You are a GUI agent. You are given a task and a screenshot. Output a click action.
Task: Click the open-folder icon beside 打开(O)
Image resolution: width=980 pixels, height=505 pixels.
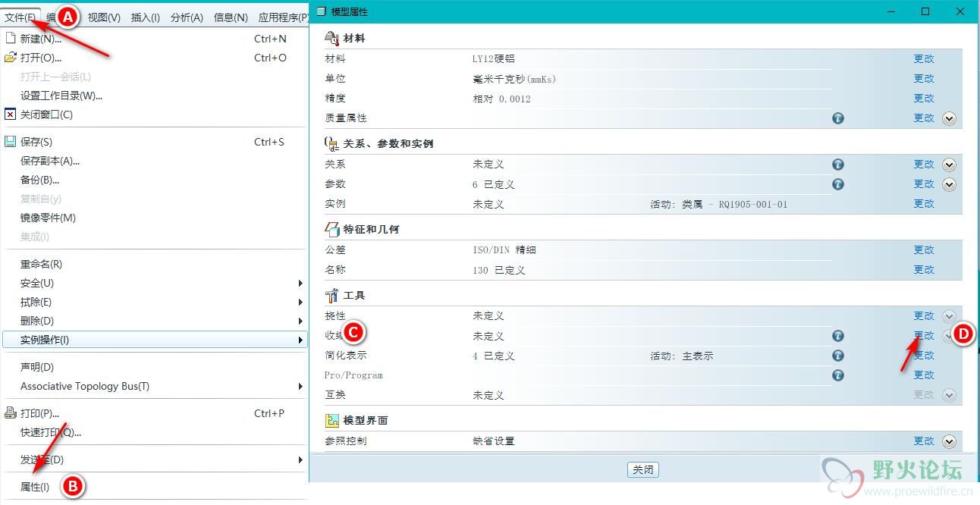click(11, 58)
